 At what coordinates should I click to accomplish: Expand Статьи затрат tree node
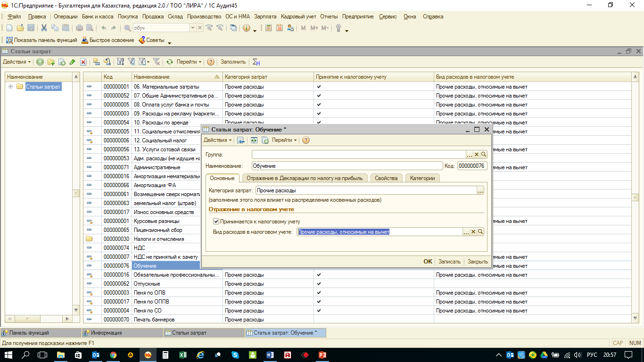10,87
